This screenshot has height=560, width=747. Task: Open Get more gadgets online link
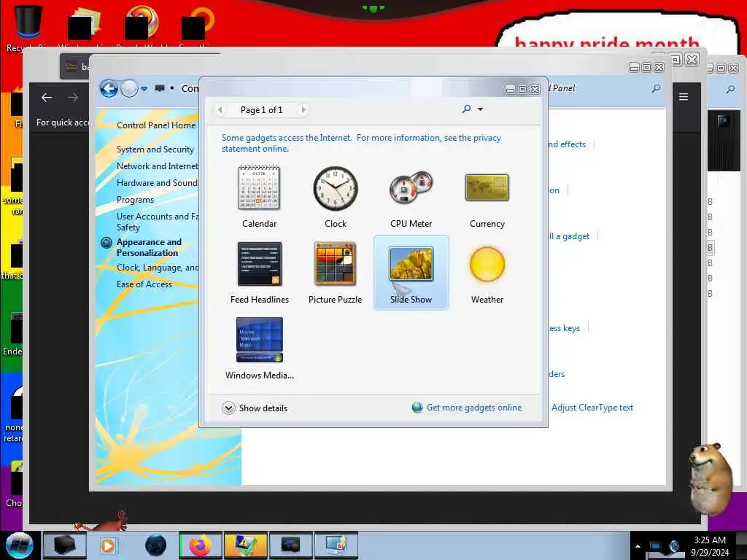(x=474, y=408)
